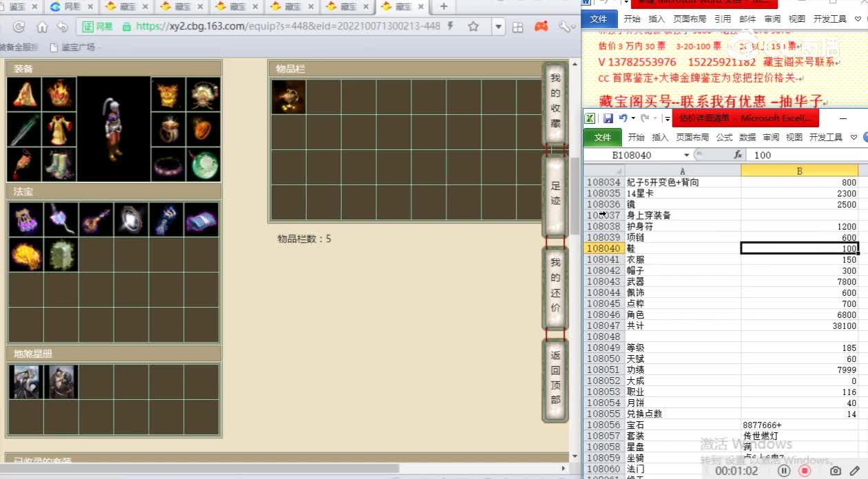The image size is (868, 479).
Task: Select the hammer 法宝 icon
Action: pos(61,220)
